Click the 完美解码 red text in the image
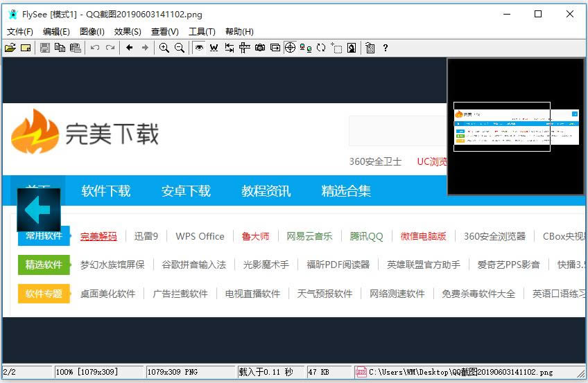The height and width of the screenshot is (383, 588). [x=98, y=236]
